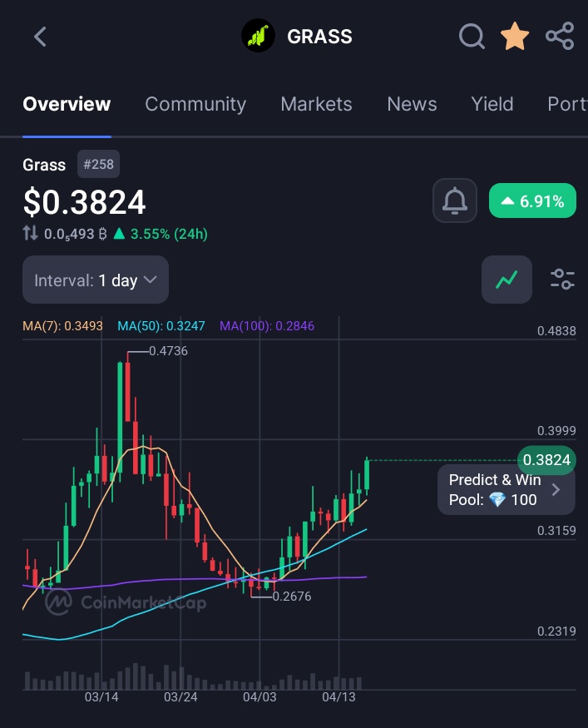588x728 pixels.
Task: Go back using the back arrow
Action: pyautogui.click(x=40, y=37)
